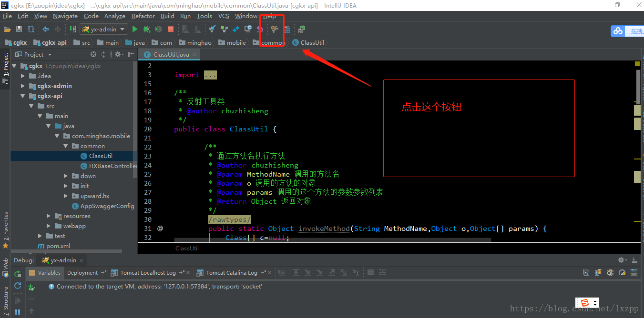644x318 pixels.
Task: Click the compare with branch VCS icon
Action: [235, 29]
